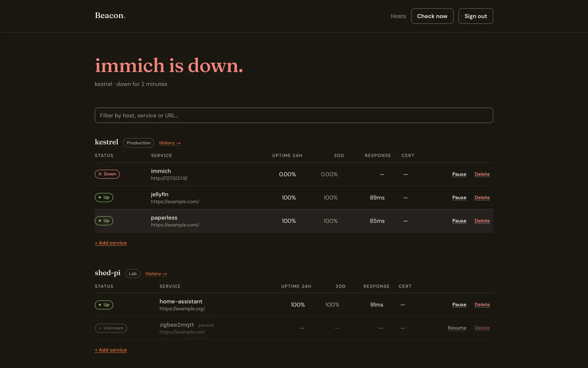This screenshot has height=368, width=588.
Task: Click the Unknown status badge for zigbee2mqtt
Action: pos(111,328)
